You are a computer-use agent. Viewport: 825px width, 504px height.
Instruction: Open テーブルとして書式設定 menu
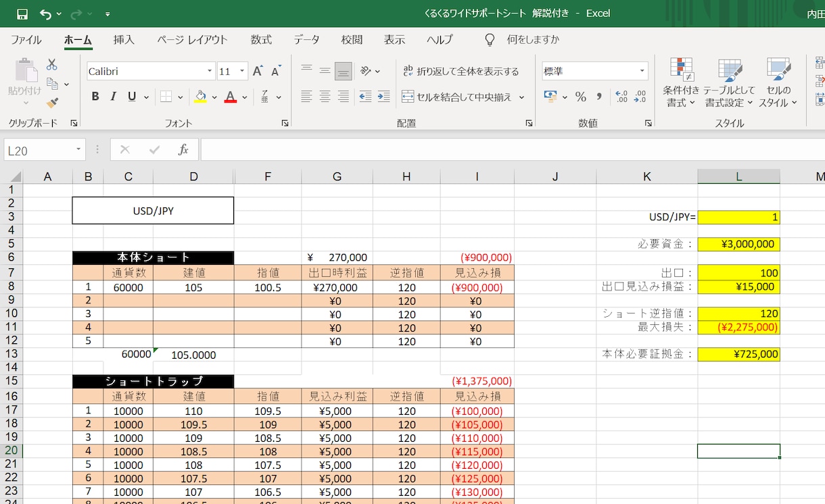coord(729,83)
